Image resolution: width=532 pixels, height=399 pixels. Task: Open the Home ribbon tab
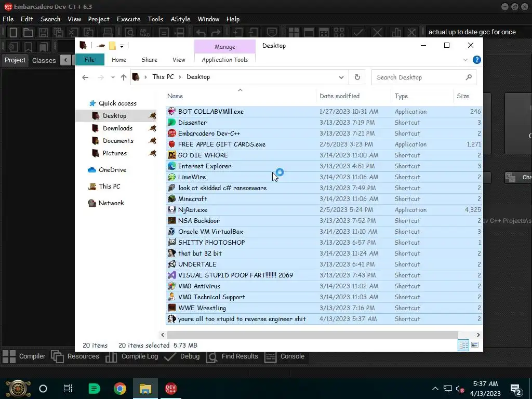[x=119, y=60]
